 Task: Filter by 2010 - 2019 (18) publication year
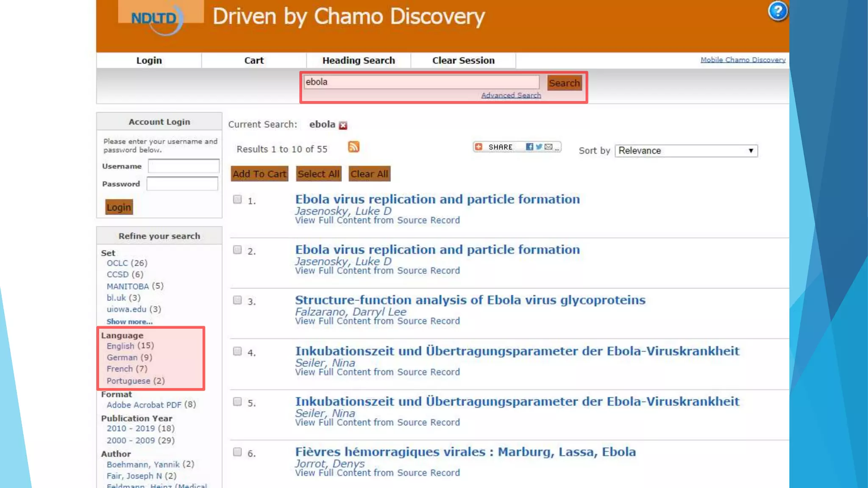(140, 429)
